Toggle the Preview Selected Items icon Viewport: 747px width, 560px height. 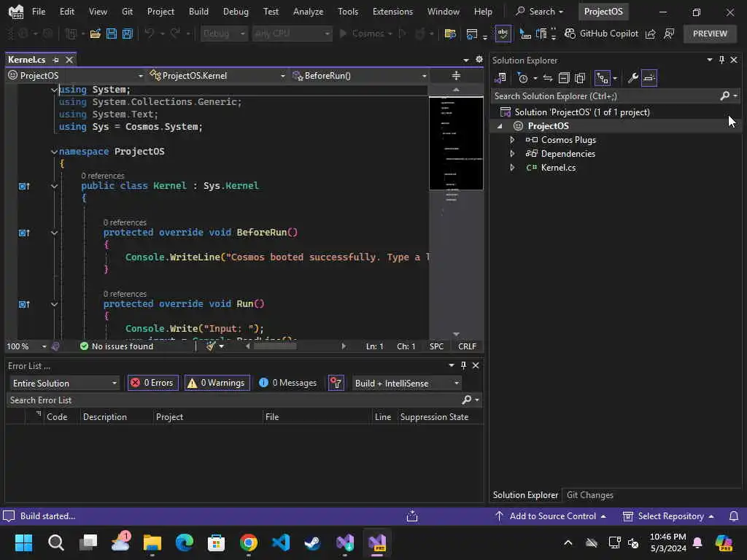point(649,78)
